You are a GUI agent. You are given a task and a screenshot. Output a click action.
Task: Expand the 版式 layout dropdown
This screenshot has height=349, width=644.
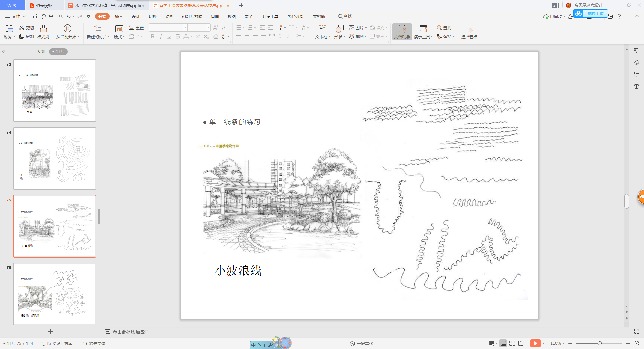pyautogui.click(x=124, y=37)
